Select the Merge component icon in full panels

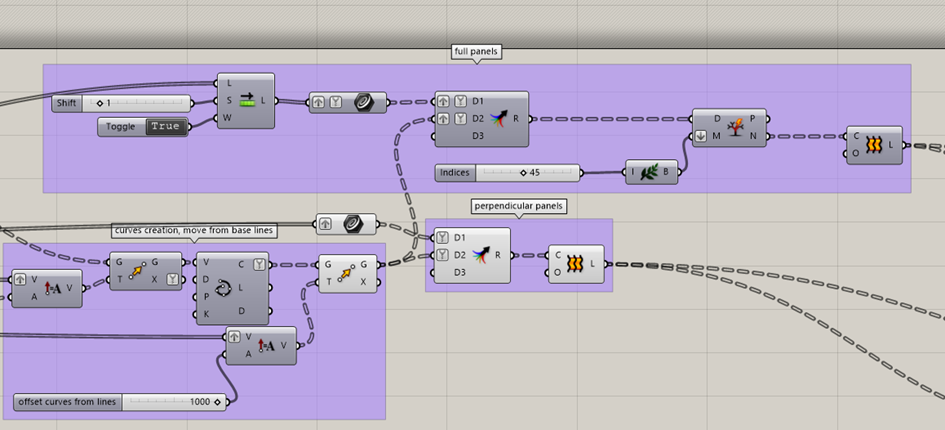[x=498, y=118]
